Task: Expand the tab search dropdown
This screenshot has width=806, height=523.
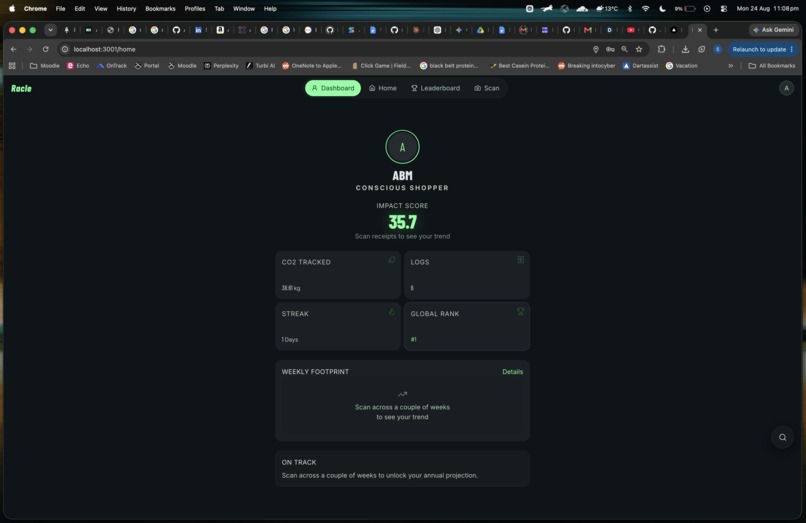Action: coord(50,30)
